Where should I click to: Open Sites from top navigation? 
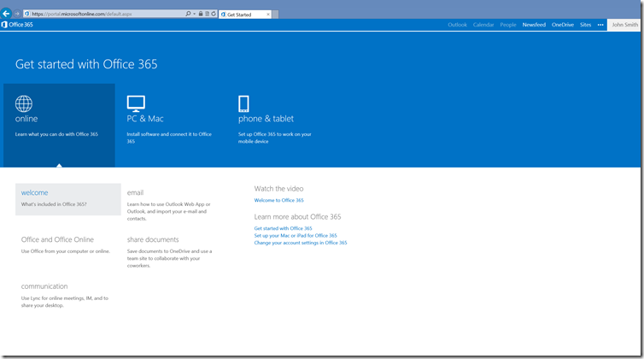click(x=585, y=25)
